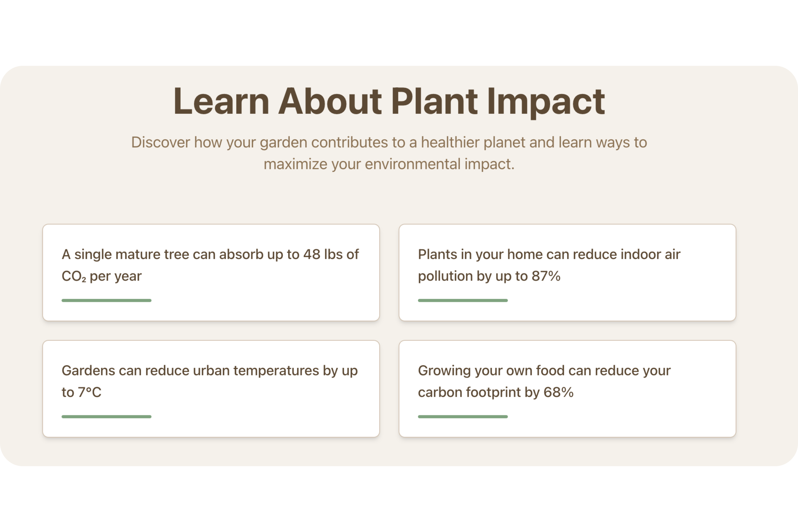Click the 'Discover how your garden contributes' subtitle
Screen dimensions: 798x532
pos(389,153)
